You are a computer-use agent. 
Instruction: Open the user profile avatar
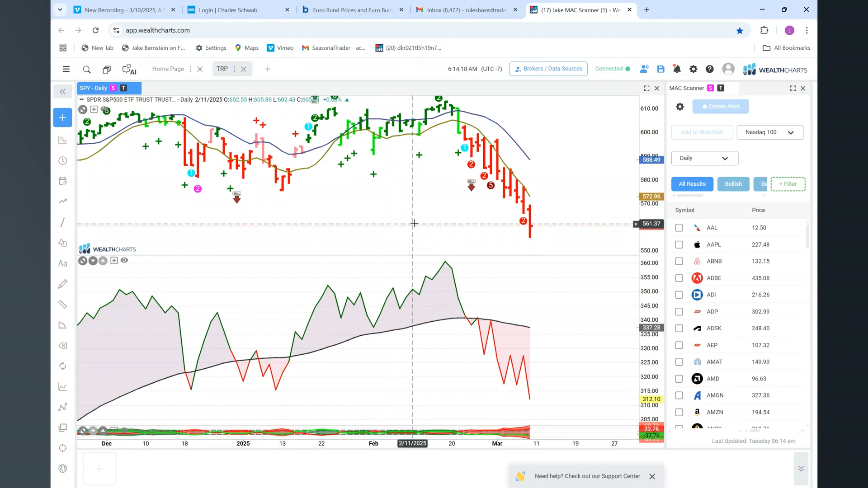[x=728, y=69]
